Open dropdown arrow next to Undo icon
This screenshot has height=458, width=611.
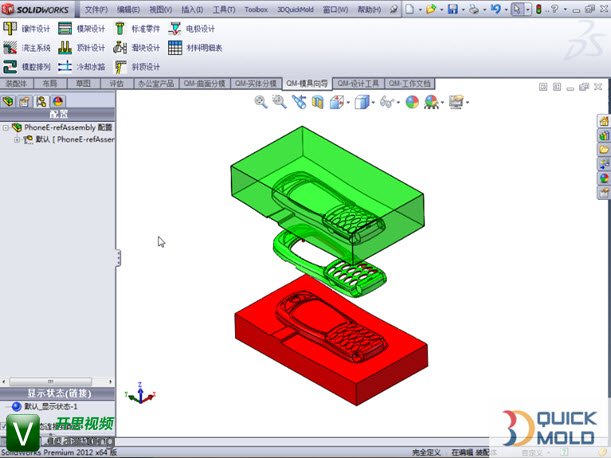coord(506,9)
